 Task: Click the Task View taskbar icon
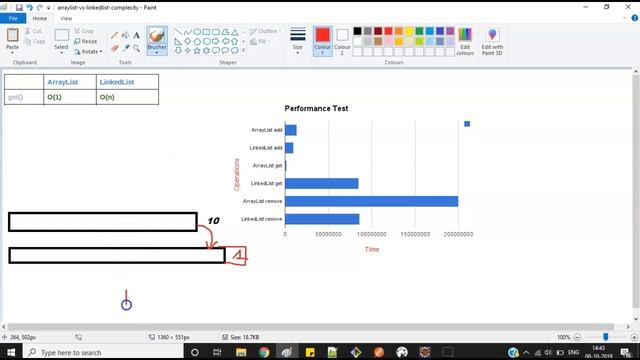pos(218,352)
